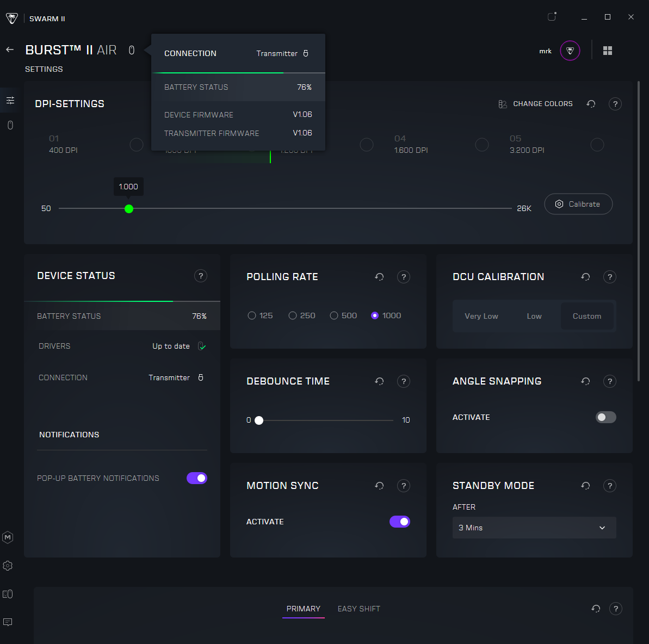Reset the DPI settings to default
649x644 pixels.
[x=591, y=104]
